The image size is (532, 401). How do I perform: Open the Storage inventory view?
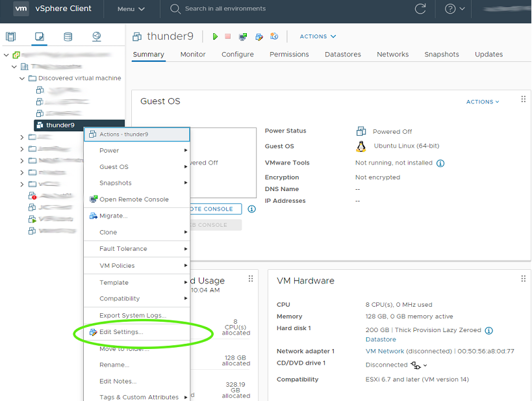coord(68,36)
